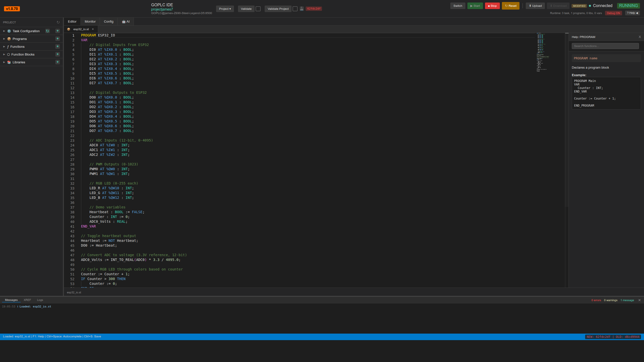644x362 pixels.
Task: Click the red Stop button
Action: 492,6
